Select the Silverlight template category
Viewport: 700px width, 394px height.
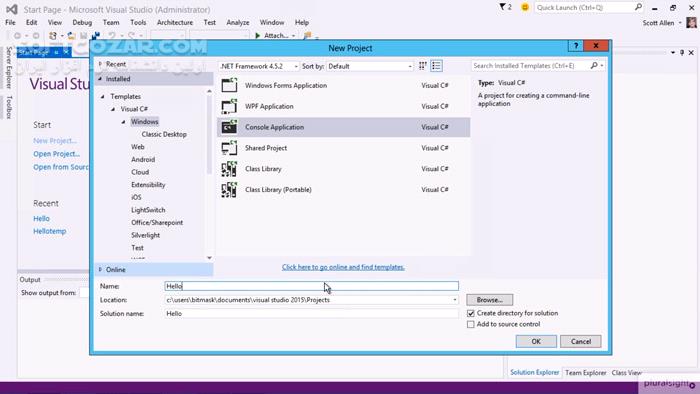(146, 235)
